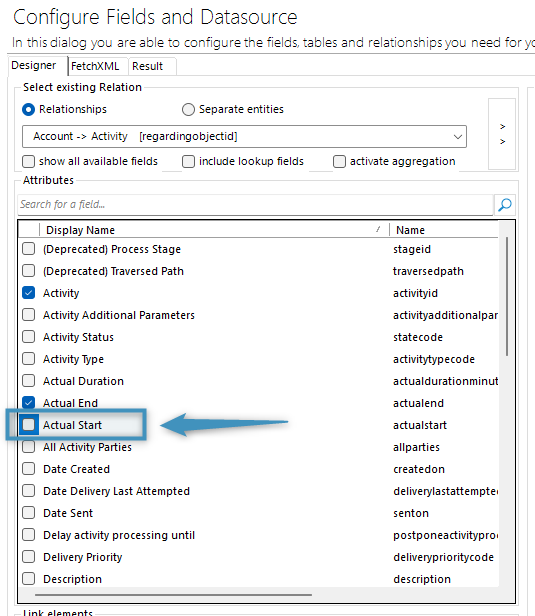Select the 'actualend' name cell
Viewport: 535px width, 616px height.
[x=418, y=403]
